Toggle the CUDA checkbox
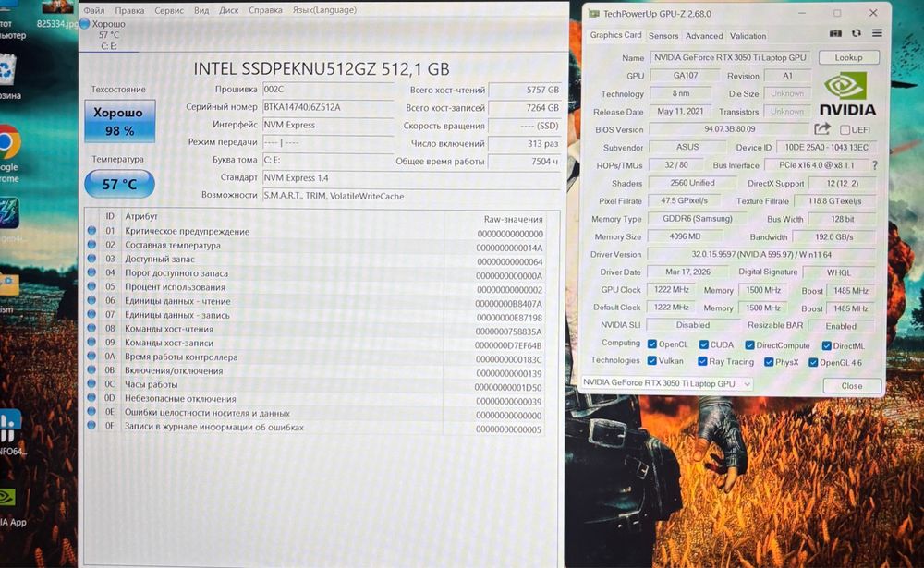The width and height of the screenshot is (924, 568). click(703, 344)
